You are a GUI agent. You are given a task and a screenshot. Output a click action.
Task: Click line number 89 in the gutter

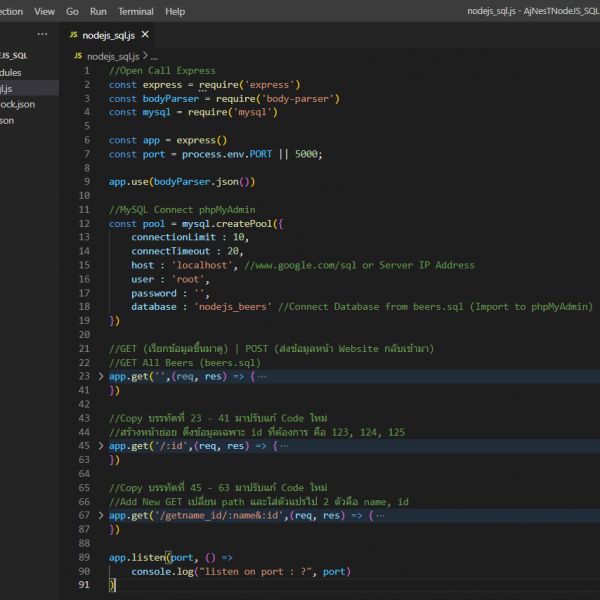point(84,557)
